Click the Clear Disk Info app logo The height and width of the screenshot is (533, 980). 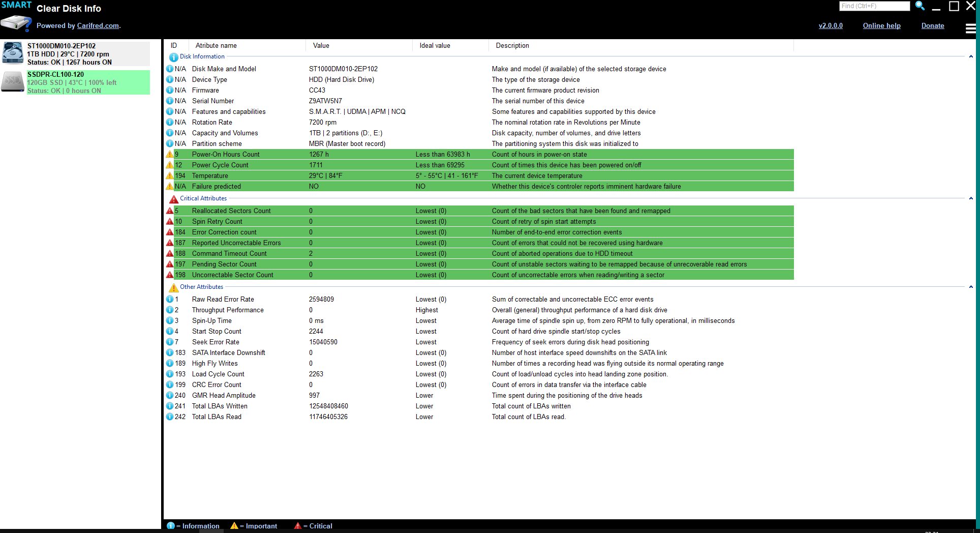click(16, 17)
